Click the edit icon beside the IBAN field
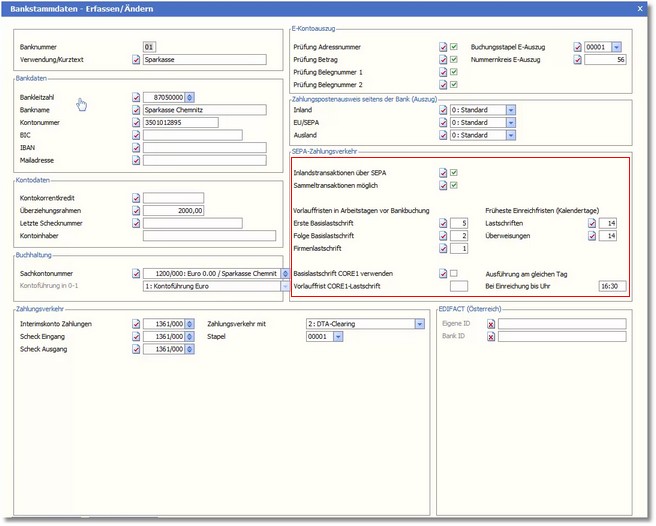656x526 pixels. pyautogui.click(x=137, y=147)
